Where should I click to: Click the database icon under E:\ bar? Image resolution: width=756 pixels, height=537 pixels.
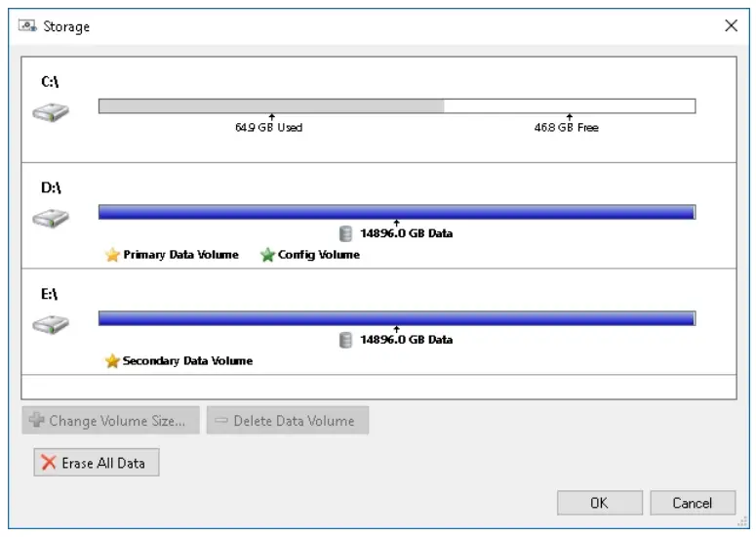345,340
